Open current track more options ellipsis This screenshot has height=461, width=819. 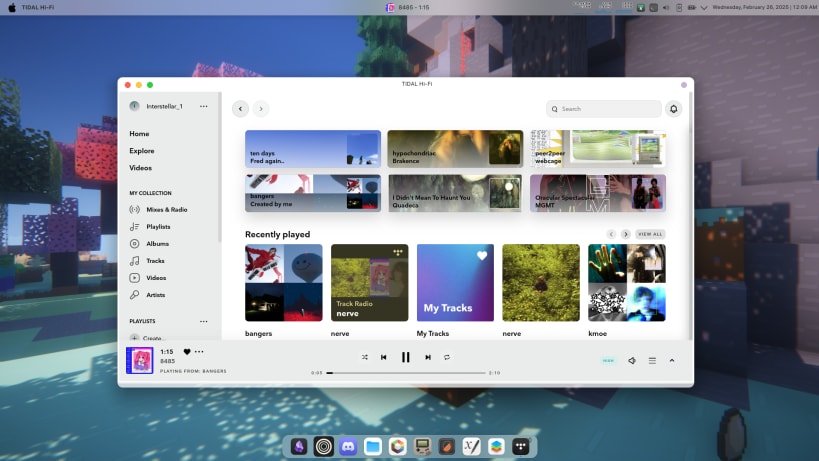pos(199,351)
